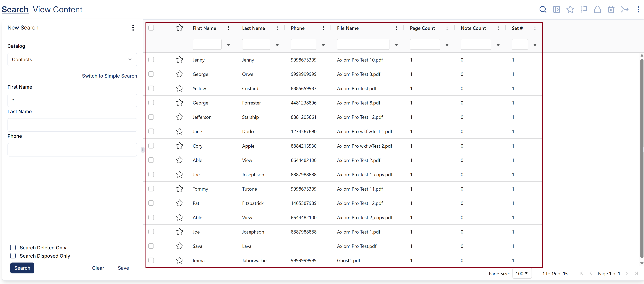Click the route/merge arrow icon in top toolbar
Screen dimensions: 644x284
[x=625, y=10]
